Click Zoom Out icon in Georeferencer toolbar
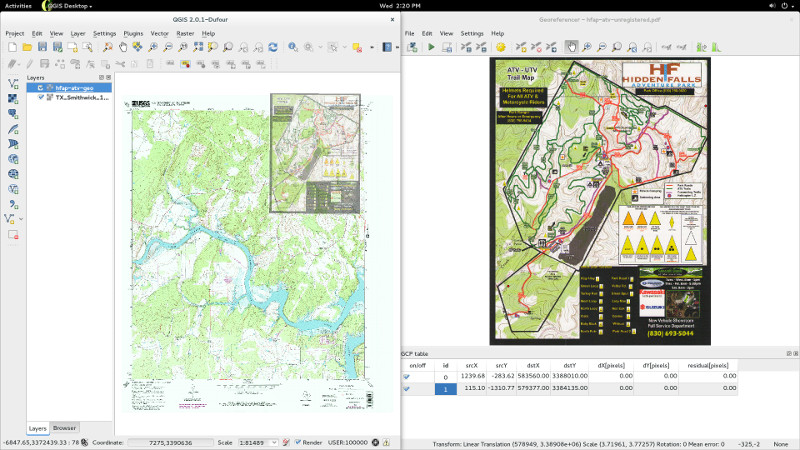This screenshot has height=450, width=800. pos(602,47)
